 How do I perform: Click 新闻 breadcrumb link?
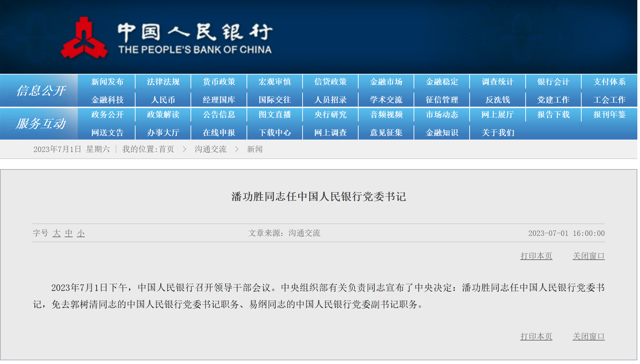click(x=255, y=149)
